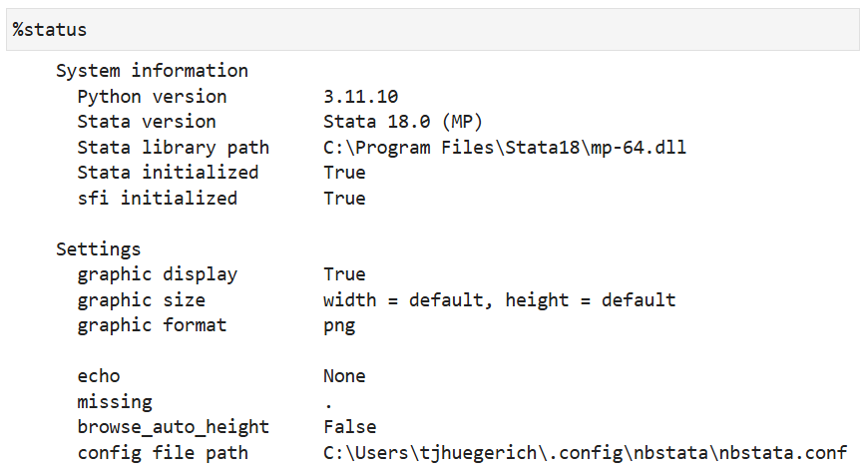Click the 3.11.10 Python version value

[x=360, y=97]
